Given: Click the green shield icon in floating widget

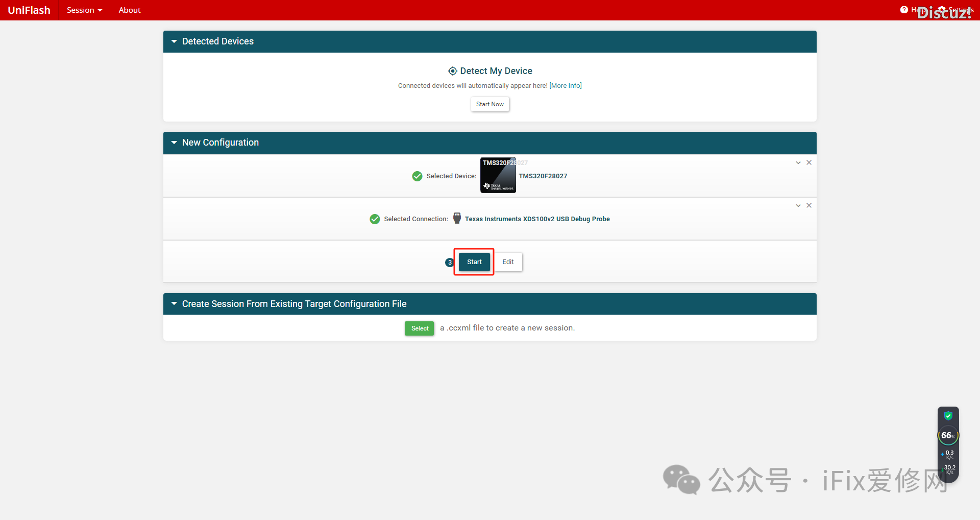Looking at the screenshot, I should [948, 416].
